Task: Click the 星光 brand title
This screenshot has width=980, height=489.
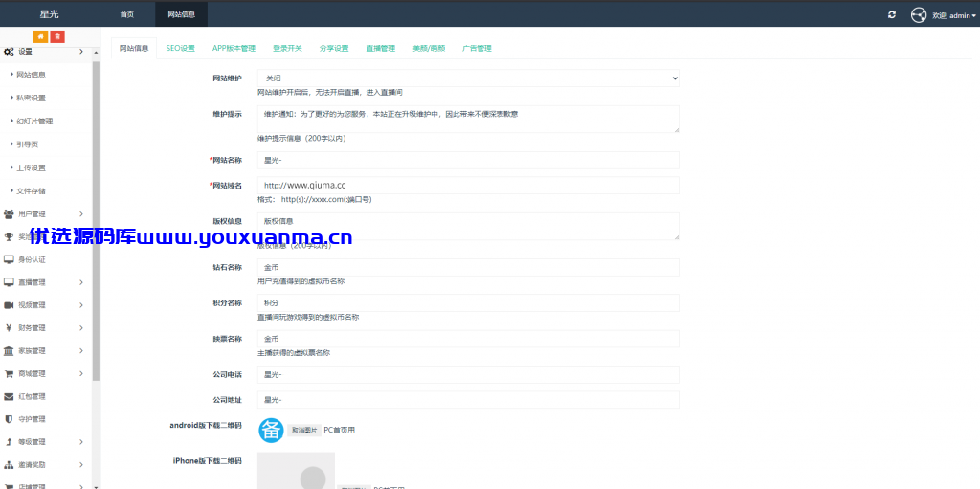Action: pyautogui.click(x=50, y=15)
